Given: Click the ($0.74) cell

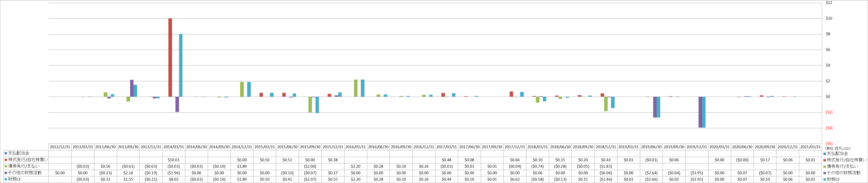Looking at the screenshot, I should (537, 166).
